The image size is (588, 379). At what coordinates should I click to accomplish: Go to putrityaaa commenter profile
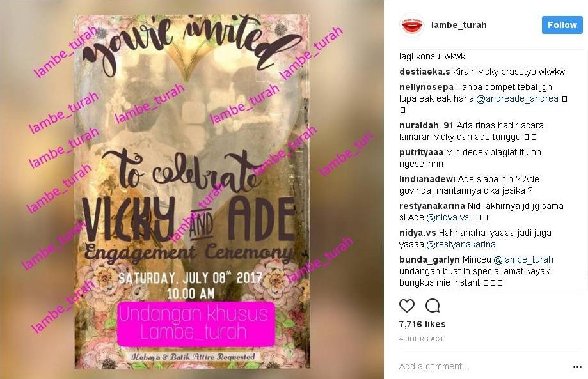pyautogui.click(x=421, y=152)
